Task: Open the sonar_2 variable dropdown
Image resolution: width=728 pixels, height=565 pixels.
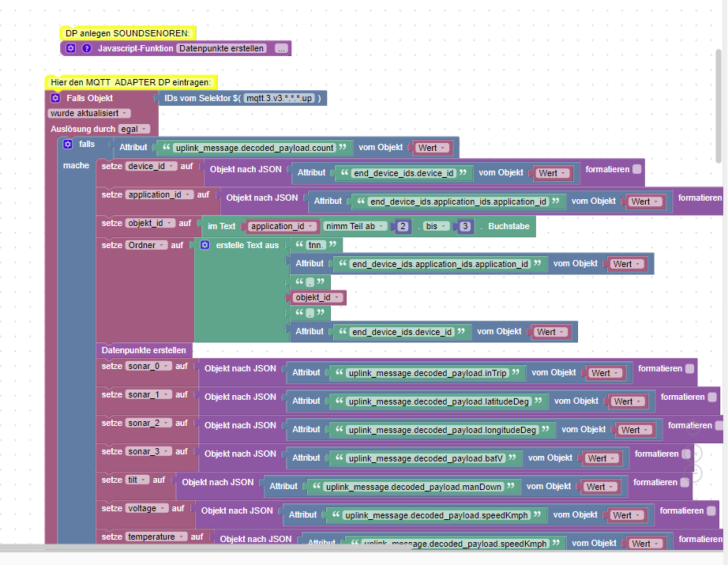Action: [x=148, y=423]
